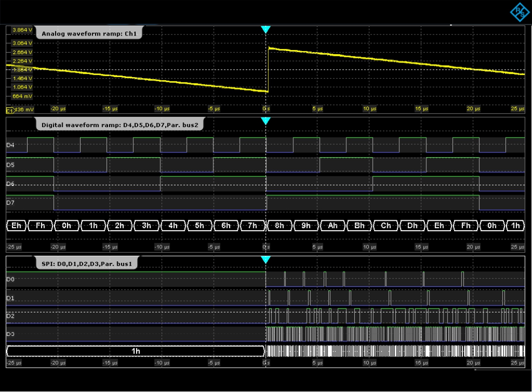
Task: Open the 'SPI: D0,D1,D2,D3,Par. bus1' diagram label
Action: pyautogui.click(x=87, y=264)
